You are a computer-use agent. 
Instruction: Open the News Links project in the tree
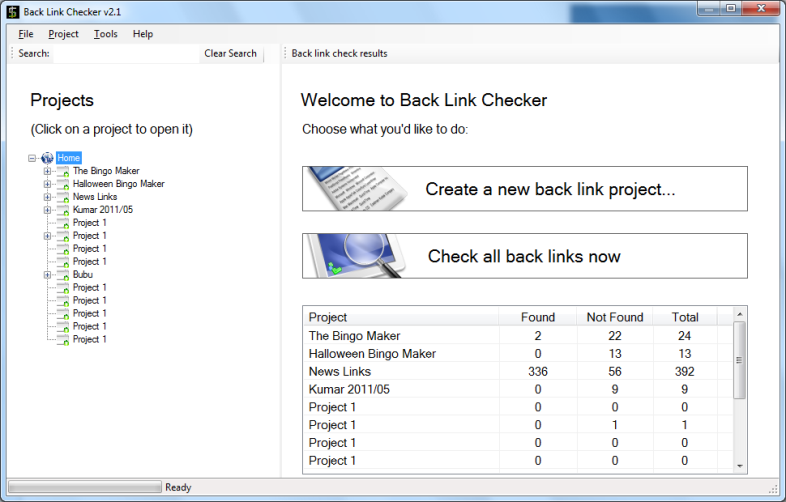95,197
